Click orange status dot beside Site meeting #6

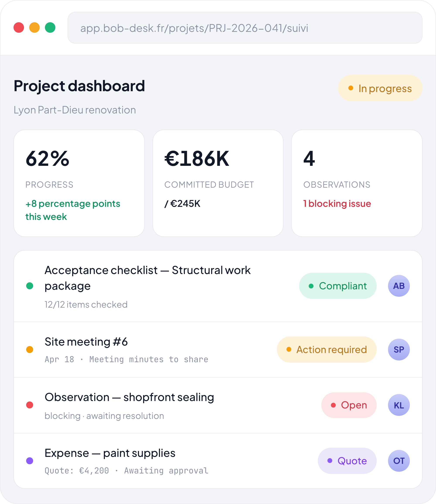point(30,350)
